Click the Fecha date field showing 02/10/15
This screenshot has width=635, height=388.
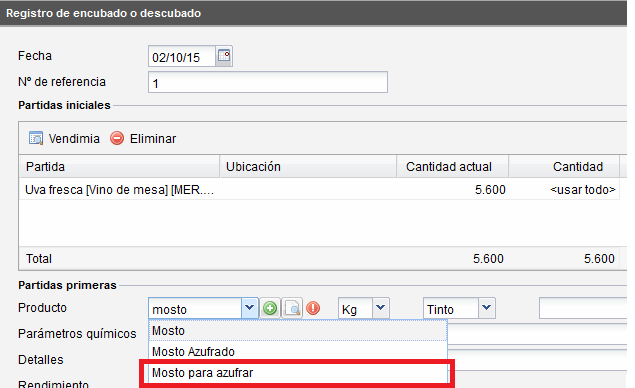tap(182, 56)
